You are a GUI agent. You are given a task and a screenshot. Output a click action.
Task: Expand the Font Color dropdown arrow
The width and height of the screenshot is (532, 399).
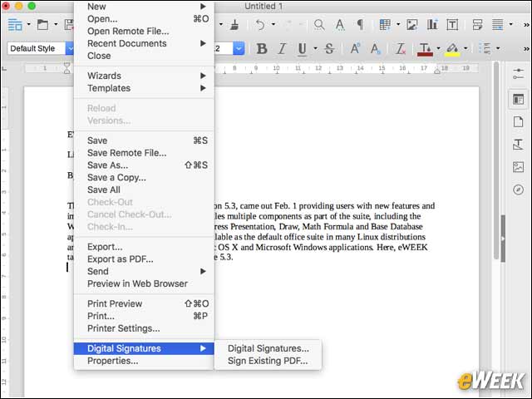pos(438,48)
